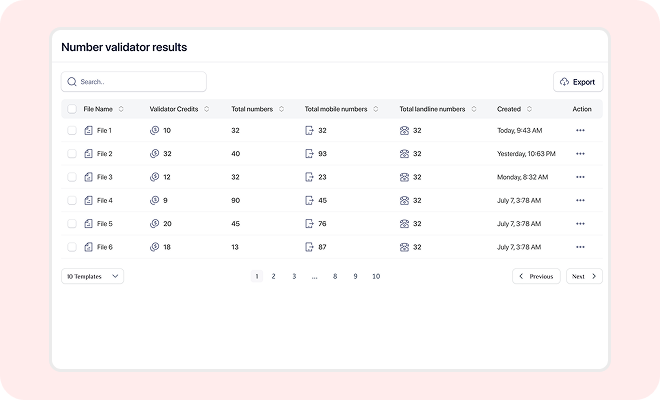The image size is (660, 400).
Task: Click the 'File 1' file name
Action: pyautogui.click(x=104, y=131)
